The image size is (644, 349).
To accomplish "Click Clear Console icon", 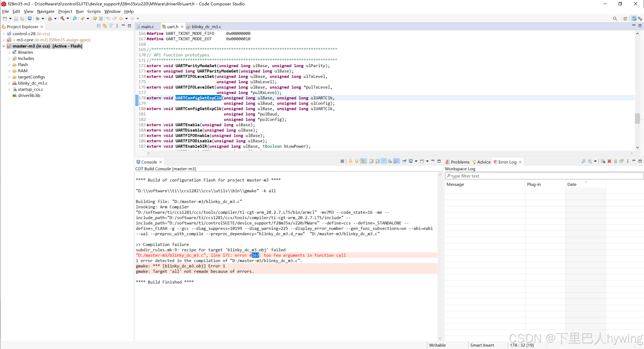I will 390,161.
